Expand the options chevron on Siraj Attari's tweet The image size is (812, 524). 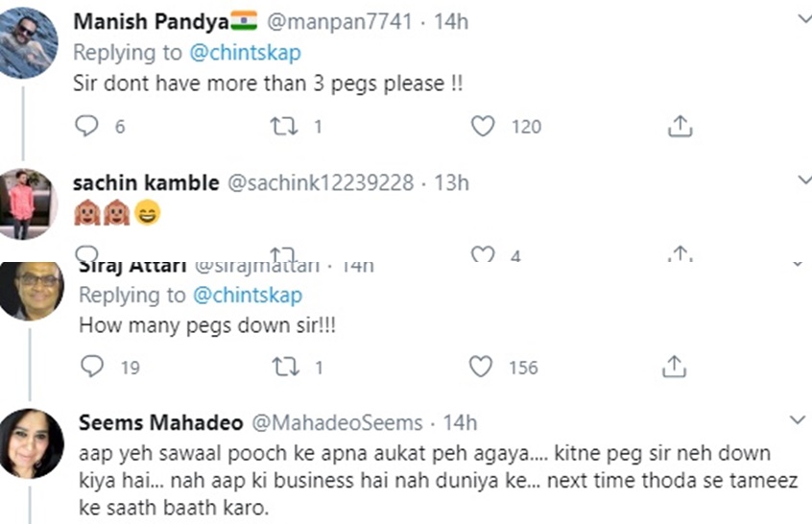click(x=797, y=263)
